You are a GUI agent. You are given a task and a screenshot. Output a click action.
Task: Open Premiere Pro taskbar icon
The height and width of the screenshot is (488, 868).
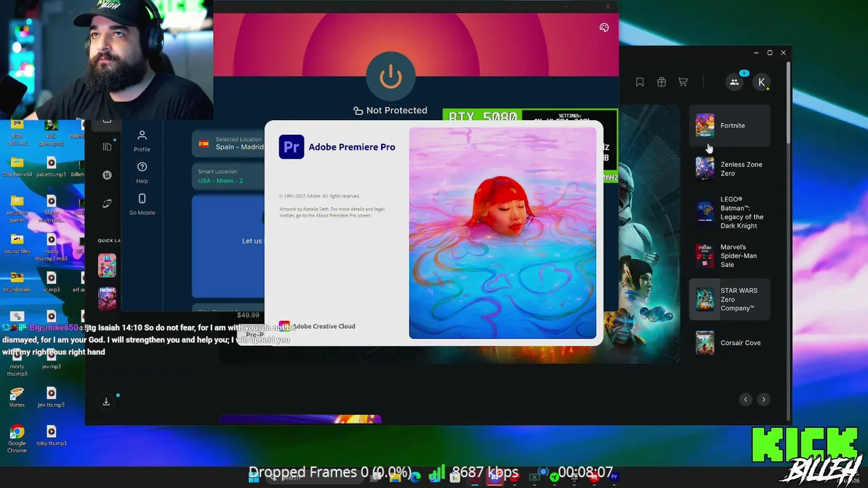click(614, 477)
